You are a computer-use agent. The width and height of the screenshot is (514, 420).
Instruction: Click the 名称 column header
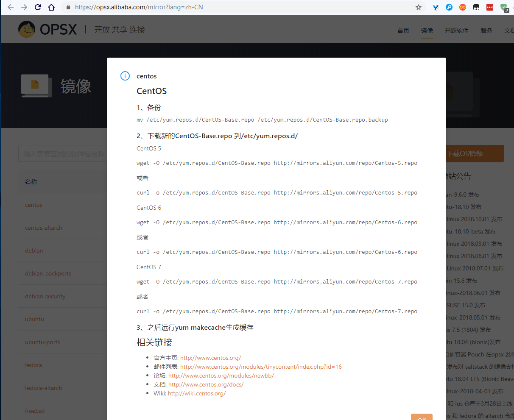pos(31,182)
